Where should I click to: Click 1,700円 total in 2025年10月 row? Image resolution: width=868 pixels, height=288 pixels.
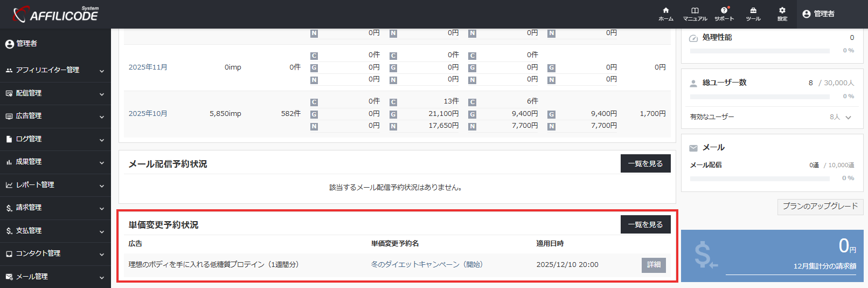[652, 114]
